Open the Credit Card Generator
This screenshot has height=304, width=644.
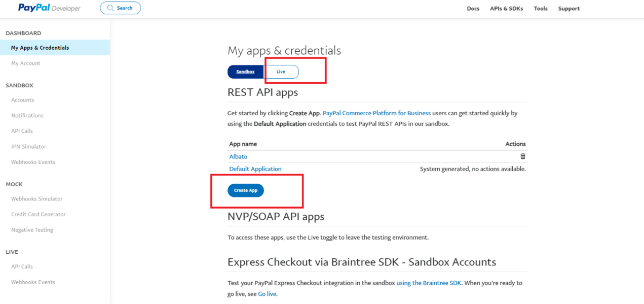[39, 214]
